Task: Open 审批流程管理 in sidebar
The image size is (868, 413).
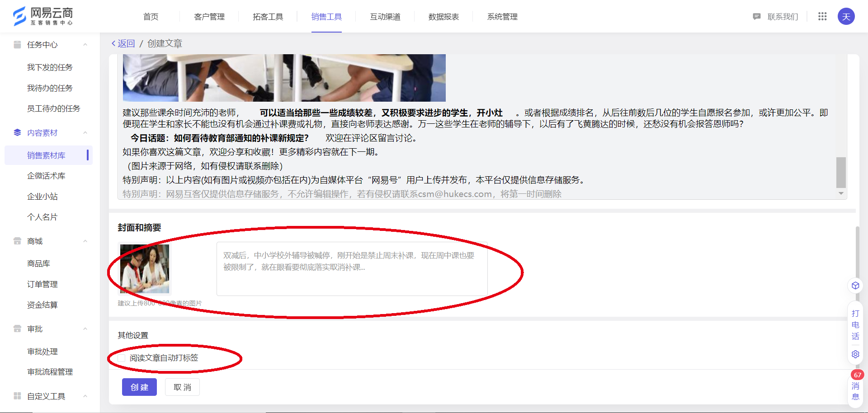Action: pyautogui.click(x=50, y=372)
